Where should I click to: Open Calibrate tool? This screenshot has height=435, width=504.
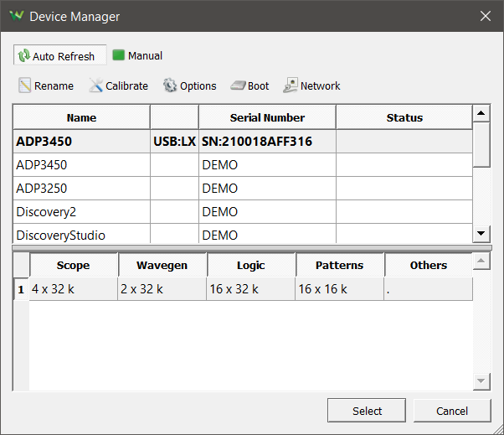119,85
